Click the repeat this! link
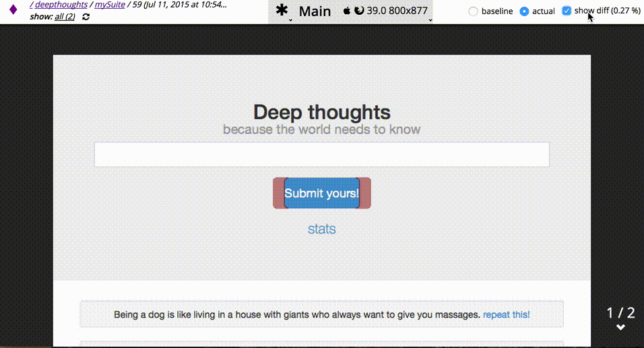The height and width of the screenshot is (348, 644). [x=507, y=315]
